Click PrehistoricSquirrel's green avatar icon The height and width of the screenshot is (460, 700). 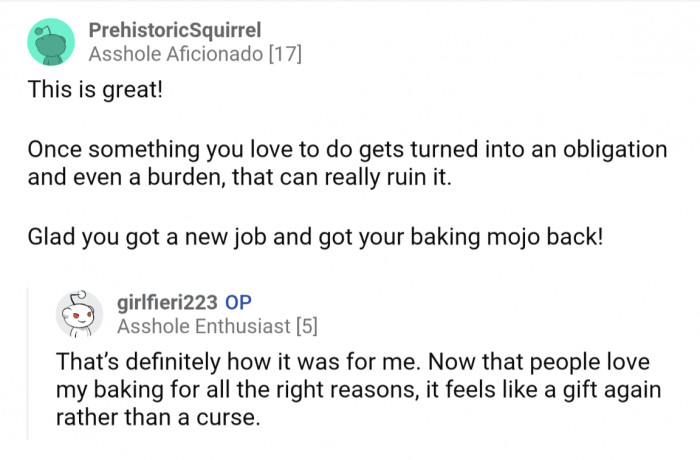tap(46, 42)
